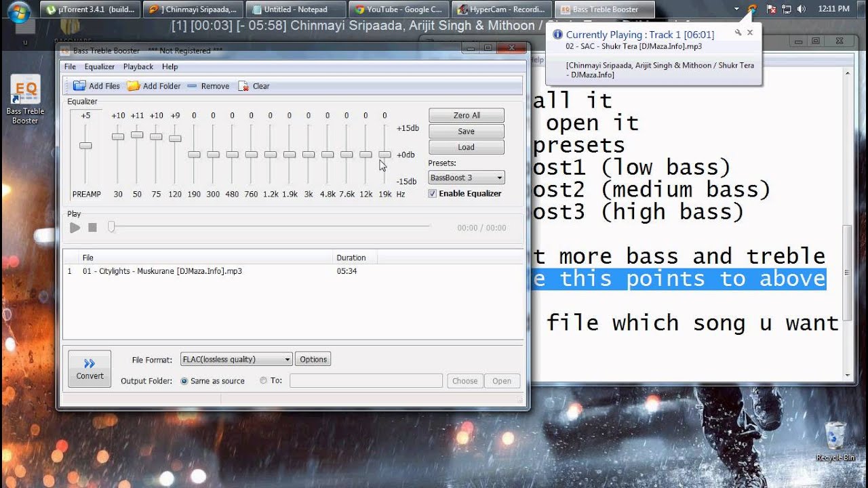Image resolution: width=868 pixels, height=488 pixels.
Task: Click the Remove toolbar button
Action: [208, 86]
